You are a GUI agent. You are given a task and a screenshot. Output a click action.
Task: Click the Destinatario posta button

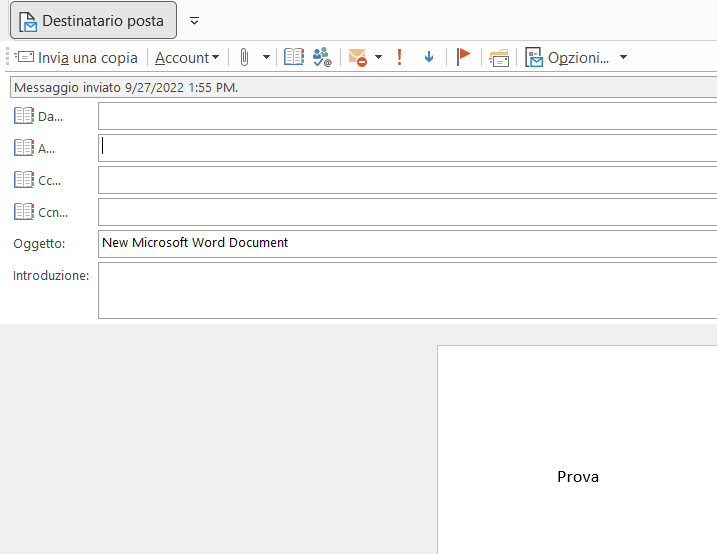coord(93,20)
